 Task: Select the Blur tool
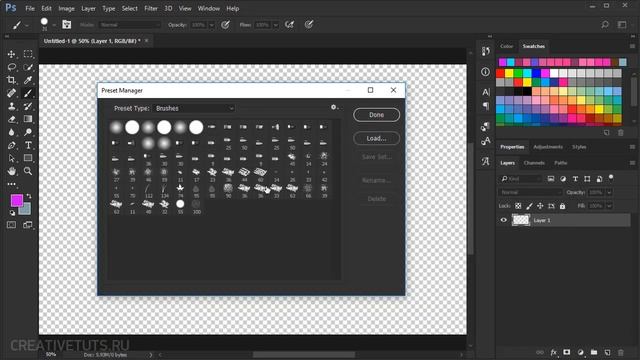coord(11,132)
